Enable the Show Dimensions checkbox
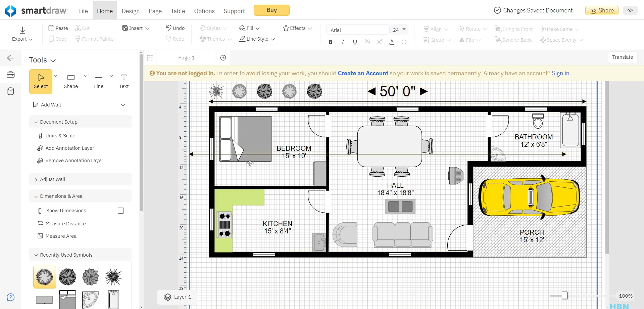Screen dimensions: 644x309 (120, 211)
